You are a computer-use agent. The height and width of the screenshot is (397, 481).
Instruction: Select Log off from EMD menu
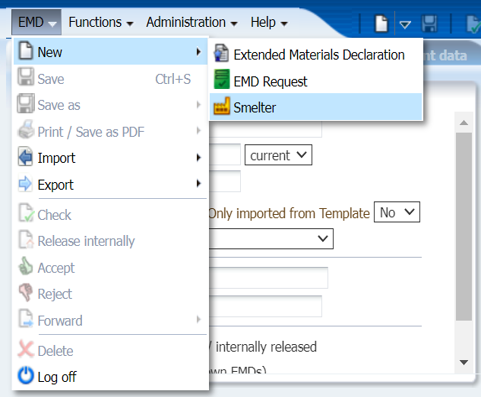pos(111,377)
